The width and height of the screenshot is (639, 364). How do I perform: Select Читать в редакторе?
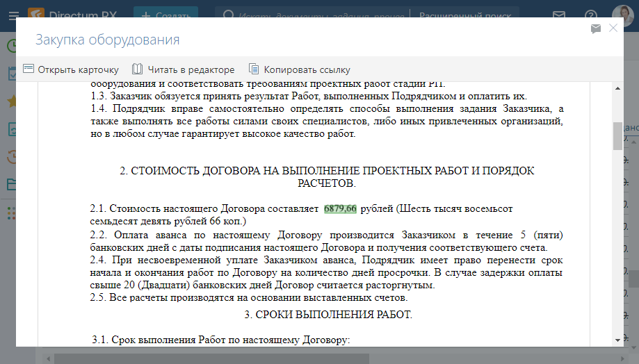(x=184, y=69)
